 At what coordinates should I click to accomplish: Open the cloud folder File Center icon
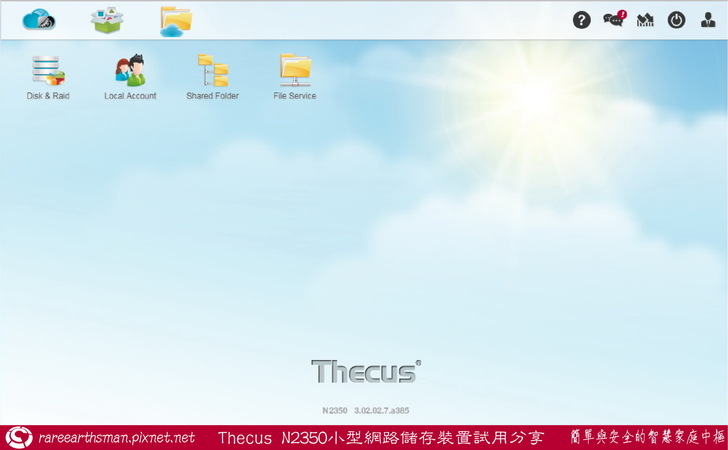176,21
